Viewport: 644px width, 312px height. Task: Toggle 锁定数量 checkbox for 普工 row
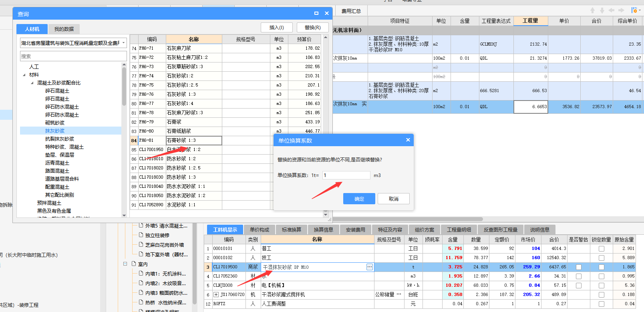(602, 249)
